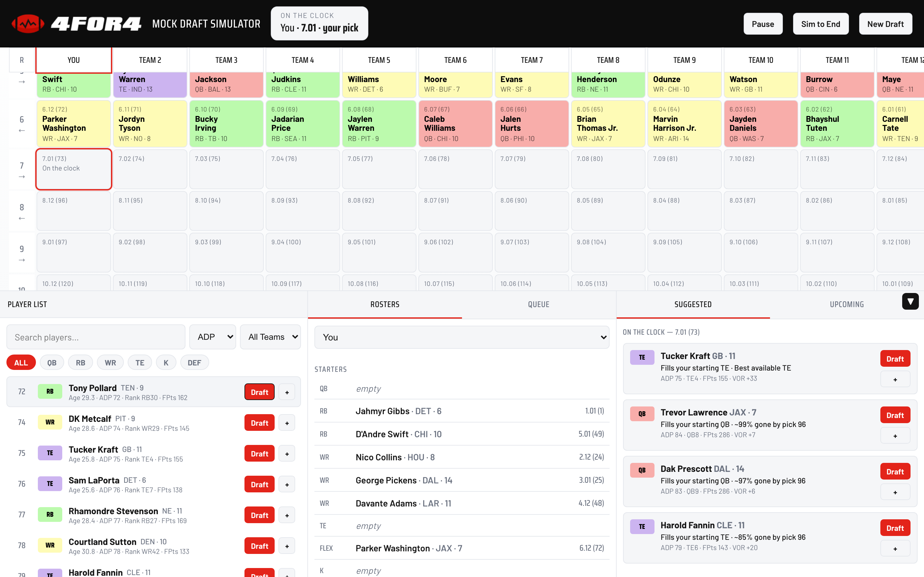Add Dak Prescott to queue via plus icon
Viewport: 924px width, 577px height.
[x=895, y=492]
